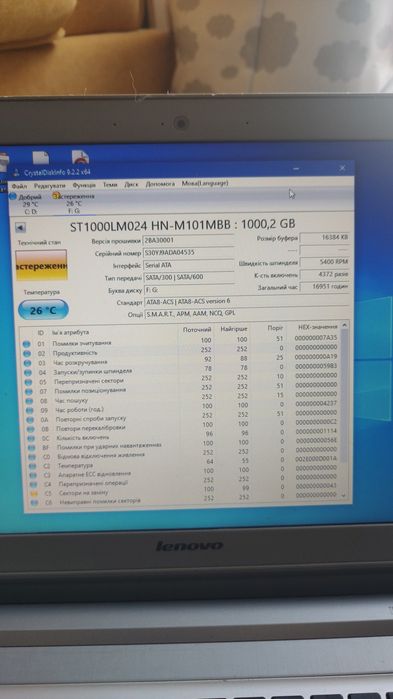The image size is (393, 699).
Task: Switch to the Добрий 29 °C C: D: disk
Action: [x=28, y=204]
